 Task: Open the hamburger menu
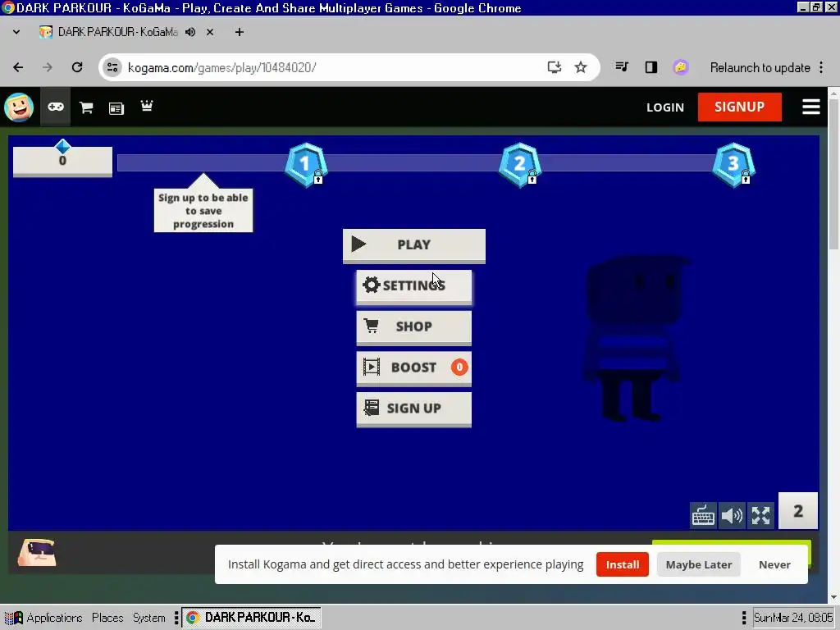[x=811, y=107]
